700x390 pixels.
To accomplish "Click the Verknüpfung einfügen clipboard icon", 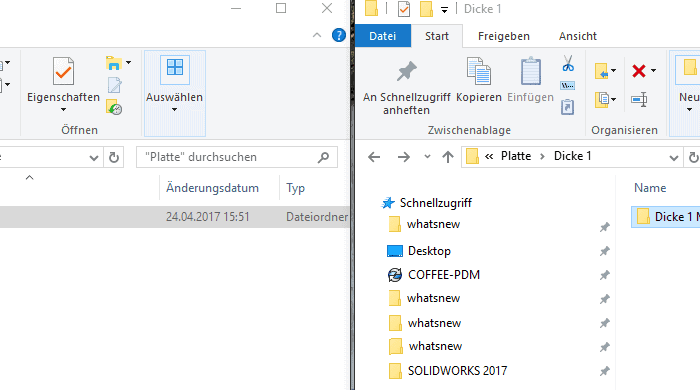I will point(567,107).
